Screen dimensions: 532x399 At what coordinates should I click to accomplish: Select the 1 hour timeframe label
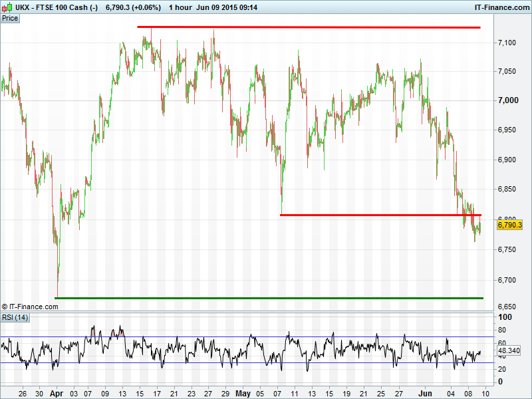[180, 7]
